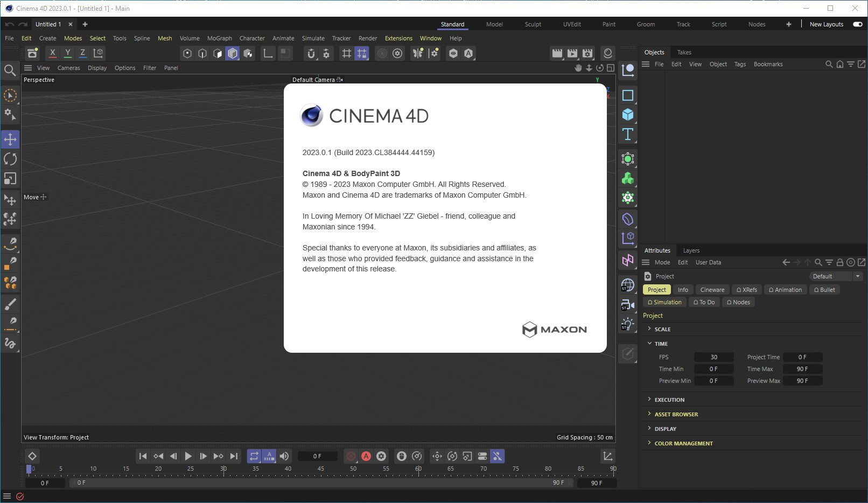
Task: Select the Scale tool icon
Action: [x=10, y=178]
